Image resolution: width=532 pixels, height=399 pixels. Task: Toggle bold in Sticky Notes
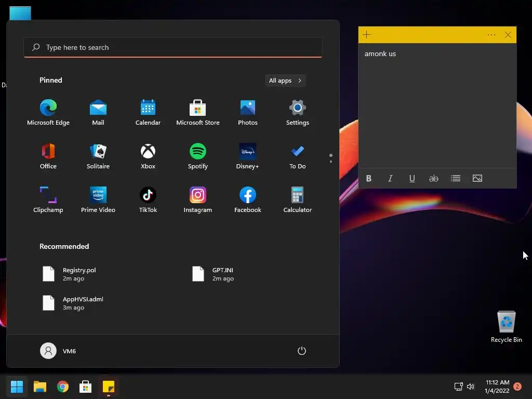(x=369, y=179)
